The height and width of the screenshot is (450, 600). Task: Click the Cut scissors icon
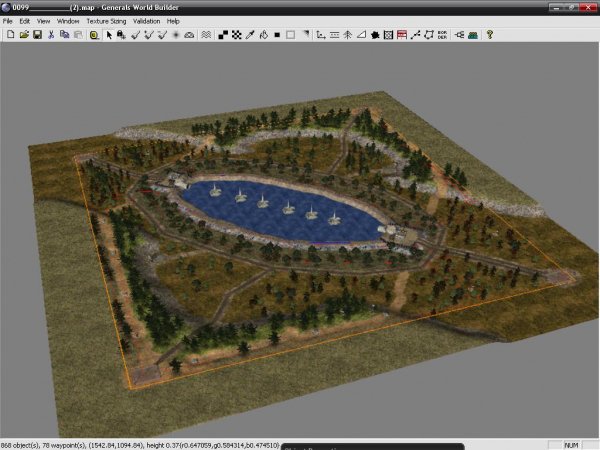[50, 34]
